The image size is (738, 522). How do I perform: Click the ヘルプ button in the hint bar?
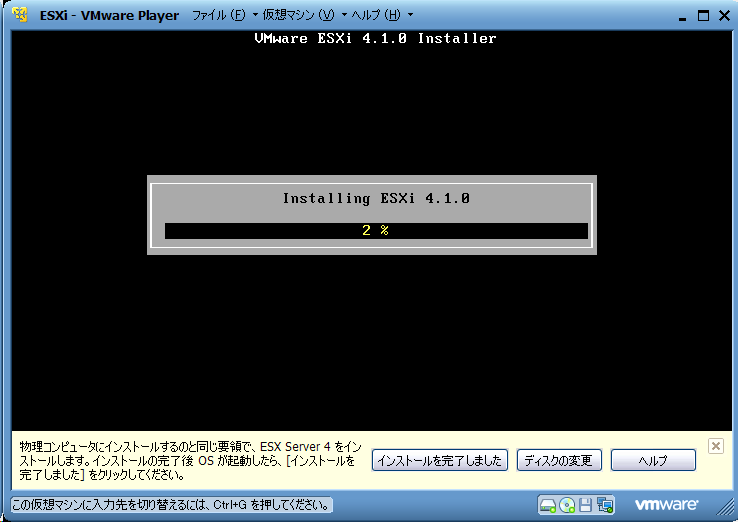[653, 460]
